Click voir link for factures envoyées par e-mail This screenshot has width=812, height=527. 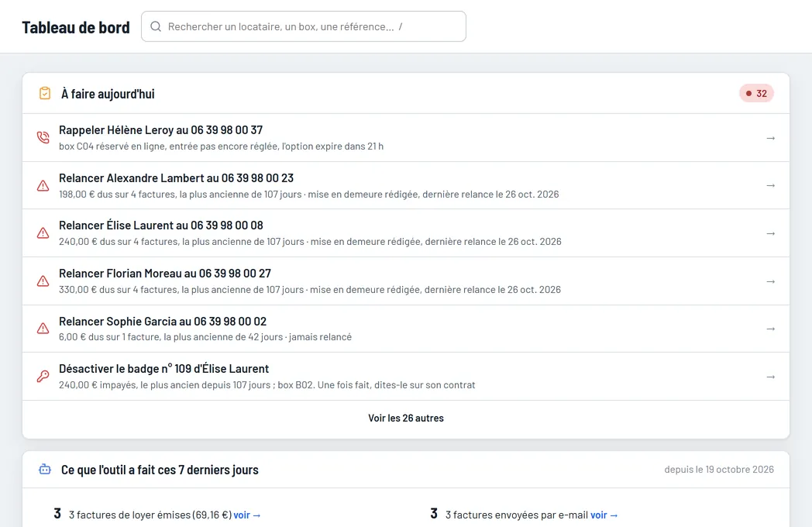tap(604, 515)
